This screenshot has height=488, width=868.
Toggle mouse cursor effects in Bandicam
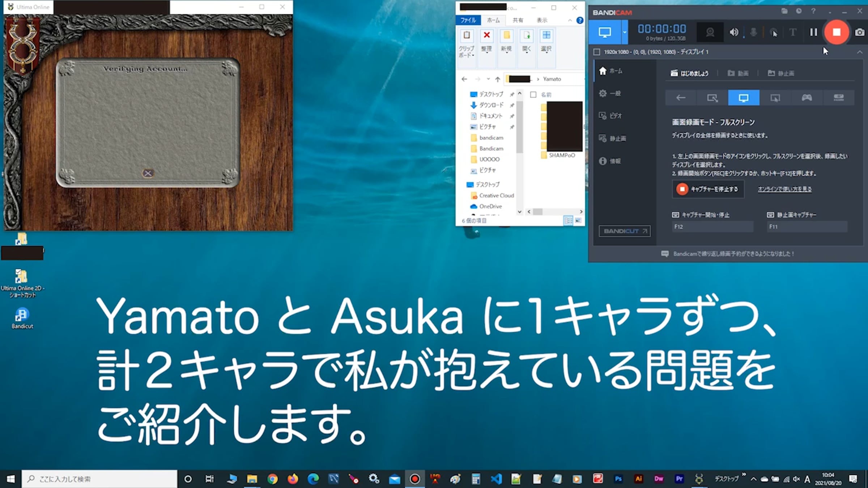point(773,32)
